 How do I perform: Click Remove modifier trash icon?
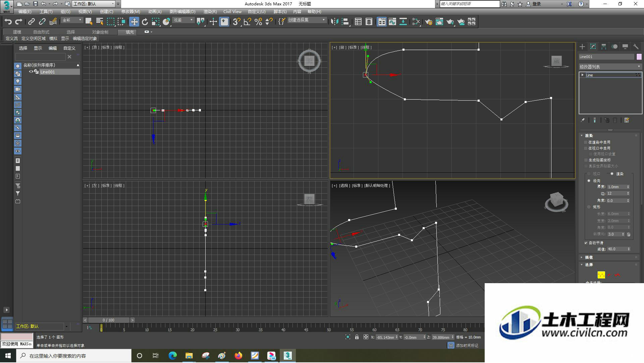[x=615, y=120]
